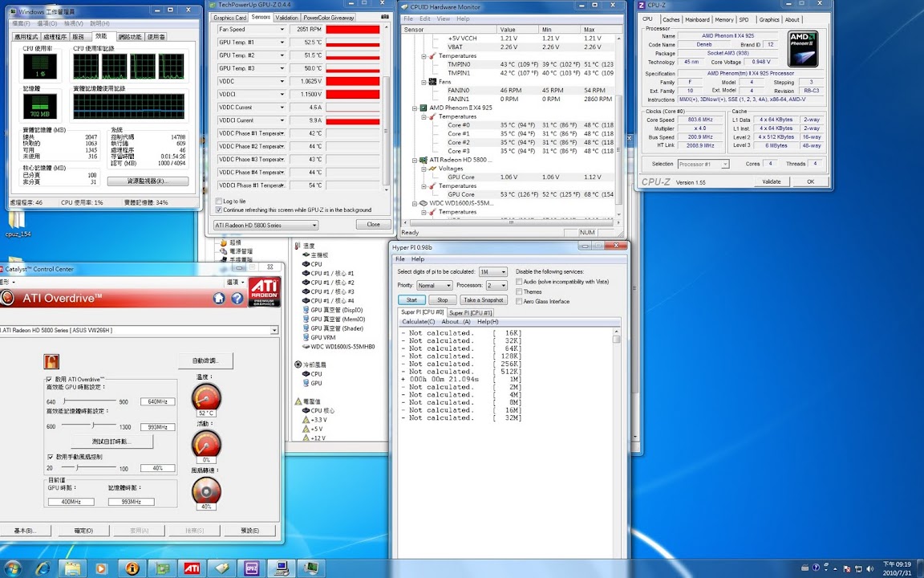Viewport: 924px width, 578px height.
Task: Click GPU-Z screenshot camera icon
Action: pos(385,17)
